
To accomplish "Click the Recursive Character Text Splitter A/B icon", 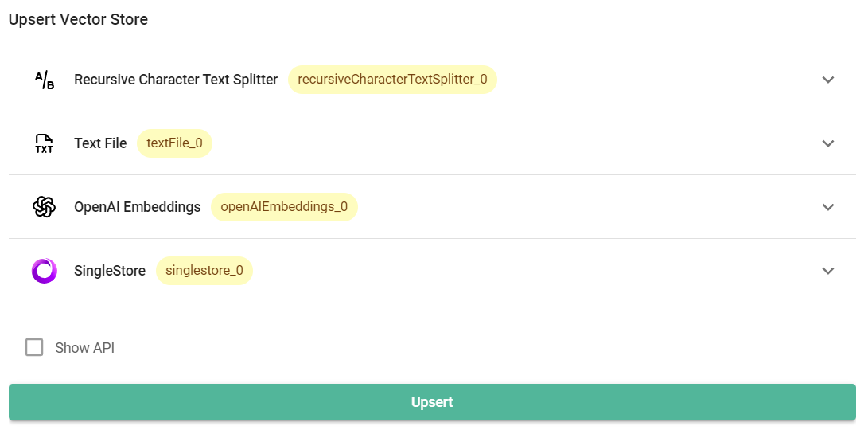I will 45,80.
